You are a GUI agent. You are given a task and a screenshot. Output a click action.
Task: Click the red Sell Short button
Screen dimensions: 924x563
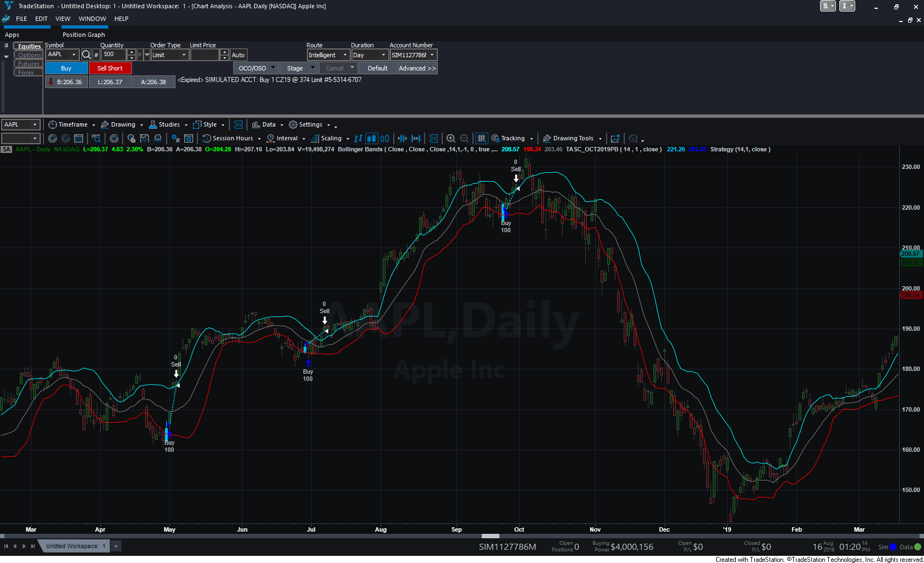click(x=110, y=68)
